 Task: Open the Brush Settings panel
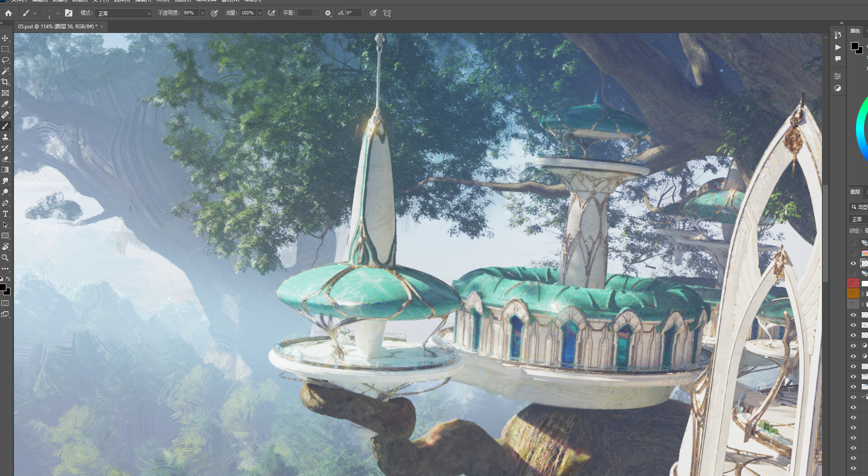coord(69,13)
